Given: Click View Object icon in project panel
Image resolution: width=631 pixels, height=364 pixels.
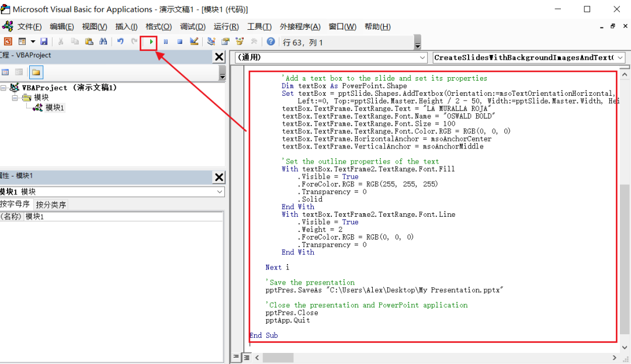Looking at the screenshot, I should click(x=19, y=72).
